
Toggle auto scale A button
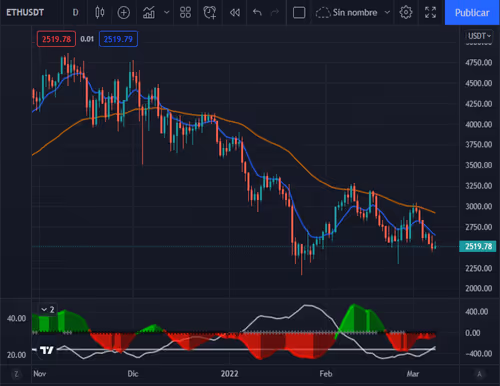[479, 374]
